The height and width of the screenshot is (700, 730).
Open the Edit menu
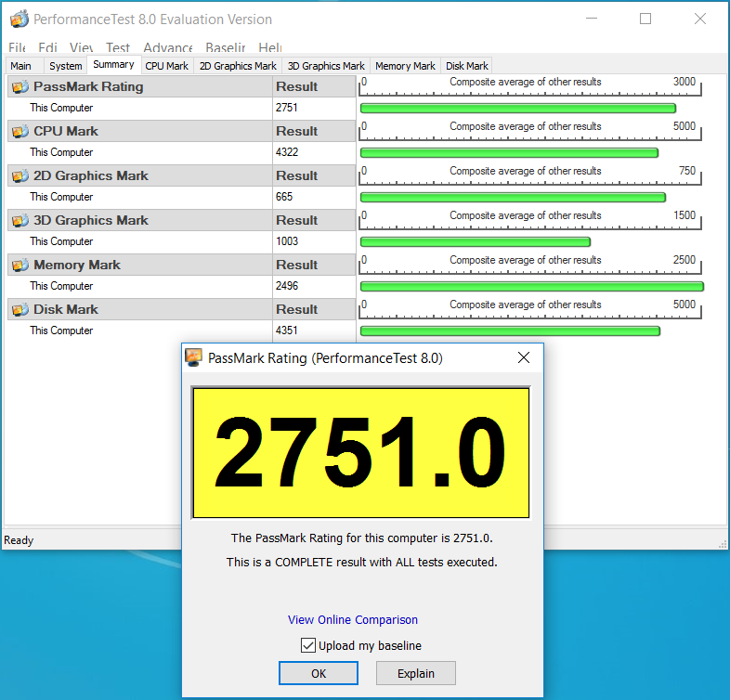[47, 47]
